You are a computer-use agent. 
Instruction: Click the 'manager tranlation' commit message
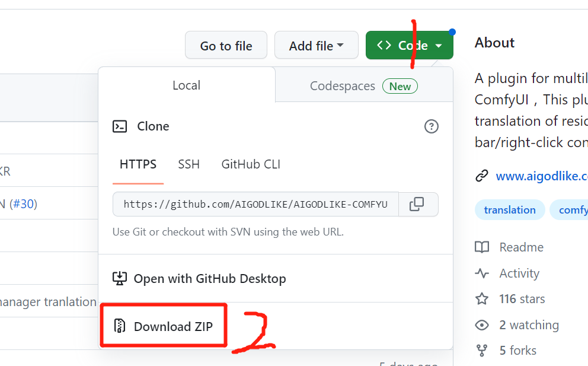pyautogui.click(x=48, y=302)
